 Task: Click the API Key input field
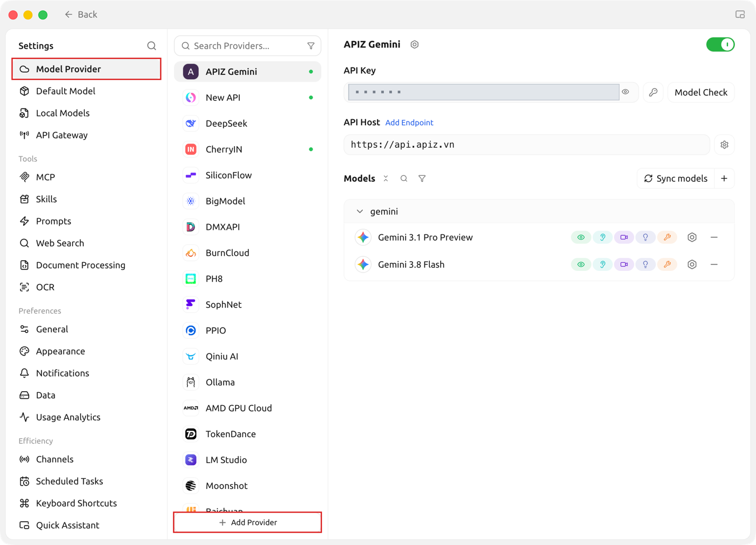coord(484,92)
